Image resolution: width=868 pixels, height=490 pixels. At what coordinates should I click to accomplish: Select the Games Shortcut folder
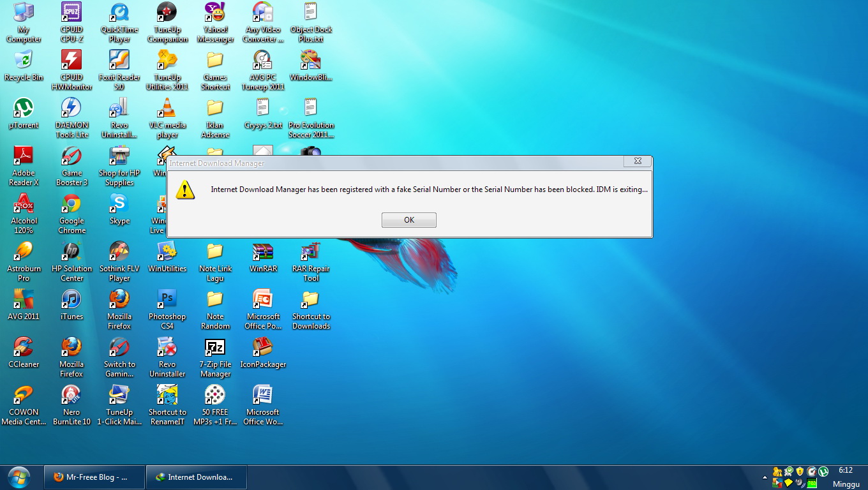(215, 70)
